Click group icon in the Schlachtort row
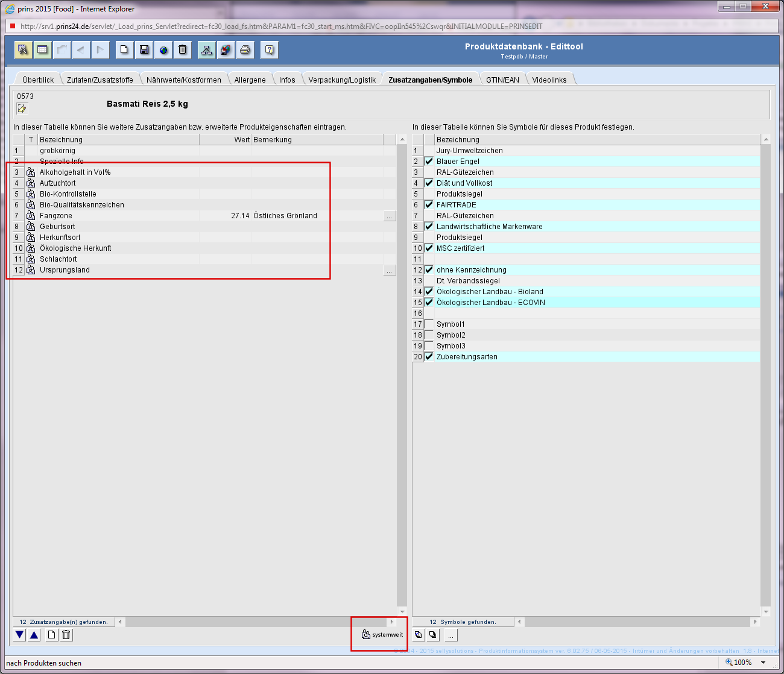This screenshot has height=674, width=784. pyautogui.click(x=31, y=259)
